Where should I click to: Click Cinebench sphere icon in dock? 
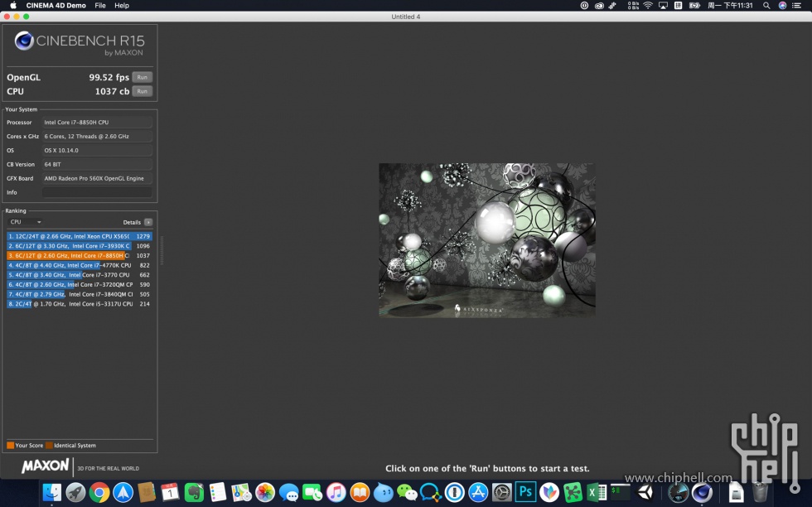coord(703,492)
